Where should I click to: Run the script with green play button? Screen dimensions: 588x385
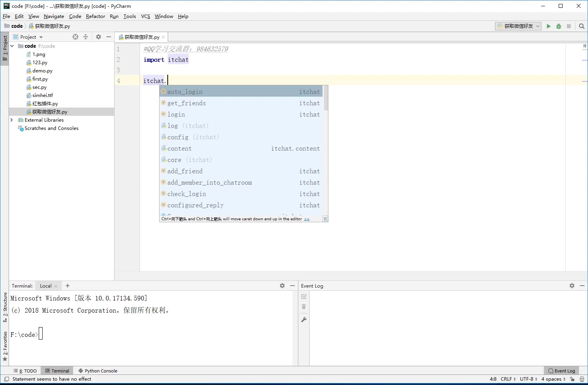point(549,26)
